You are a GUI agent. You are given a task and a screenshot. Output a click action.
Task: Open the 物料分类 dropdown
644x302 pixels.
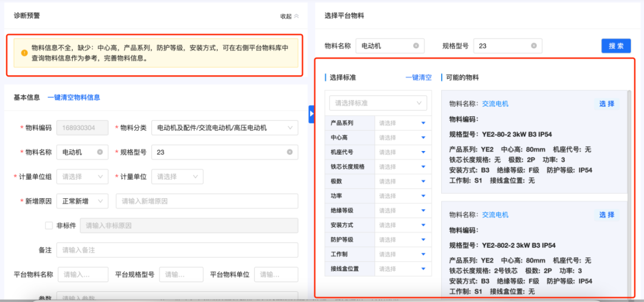(x=225, y=128)
